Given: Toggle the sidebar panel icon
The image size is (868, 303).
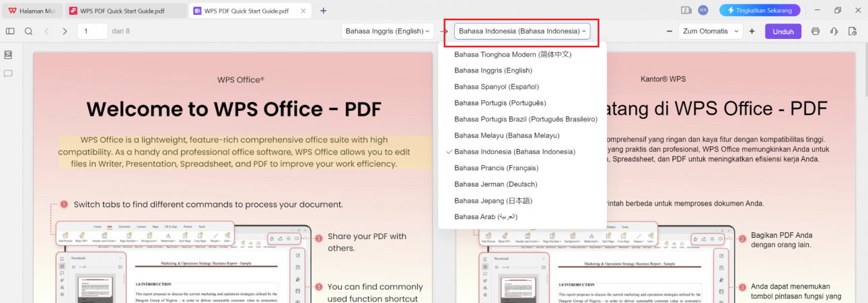Looking at the screenshot, I should (x=10, y=31).
